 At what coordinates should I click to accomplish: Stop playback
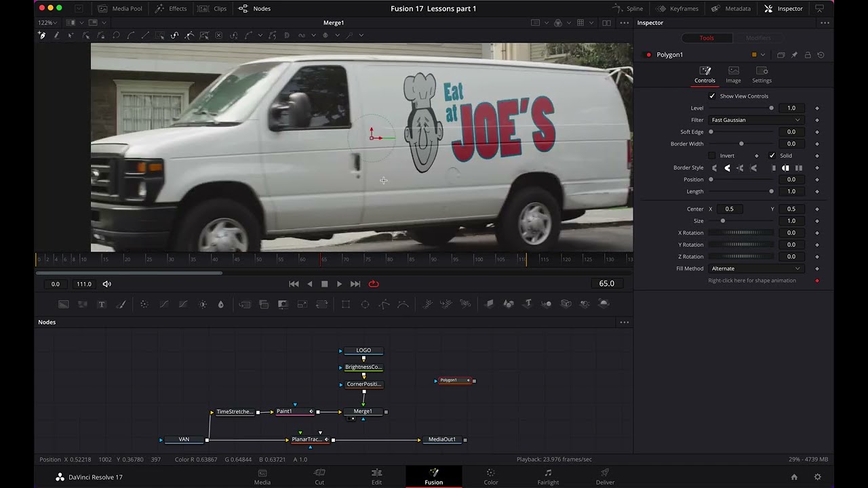[x=324, y=284]
